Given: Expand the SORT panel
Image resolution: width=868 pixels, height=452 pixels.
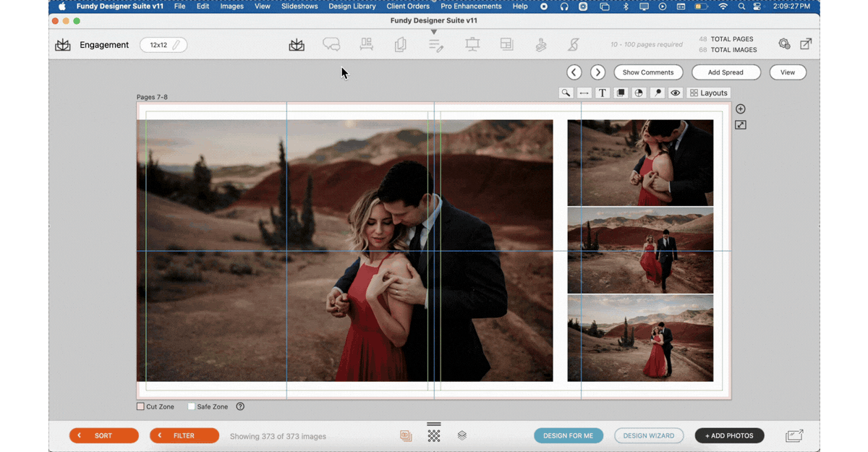Looking at the screenshot, I should 104,436.
